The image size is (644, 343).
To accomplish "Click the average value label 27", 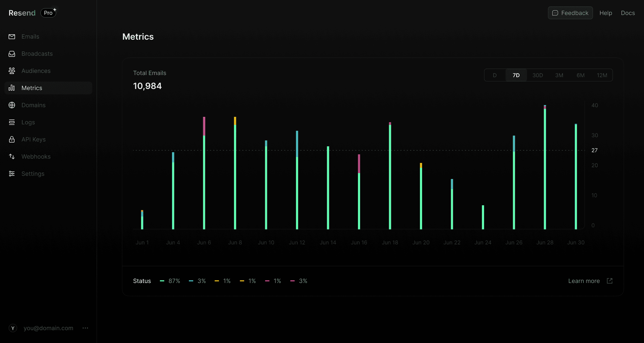I will click(594, 150).
